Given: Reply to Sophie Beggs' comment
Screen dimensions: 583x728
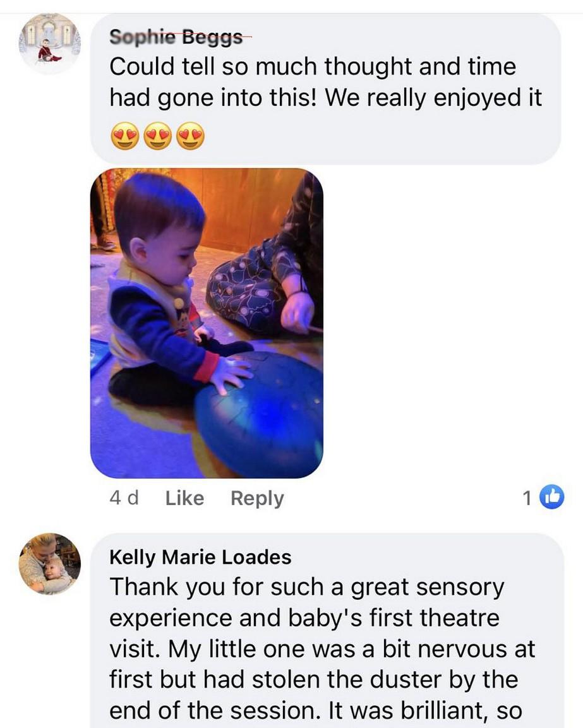Looking at the screenshot, I should tap(257, 499).
